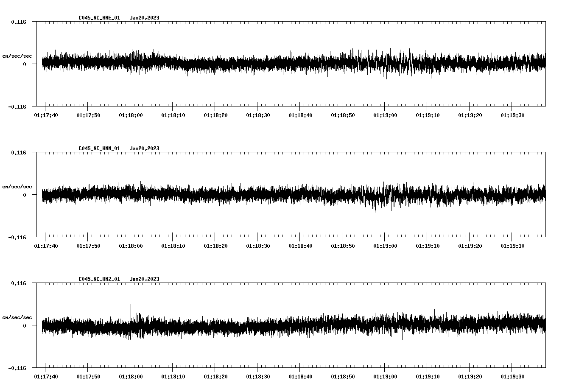Select the 01:18:00 time label under the HNE plot
The height and width of the screenshot is (392, 576).
[x=131, y=115]
